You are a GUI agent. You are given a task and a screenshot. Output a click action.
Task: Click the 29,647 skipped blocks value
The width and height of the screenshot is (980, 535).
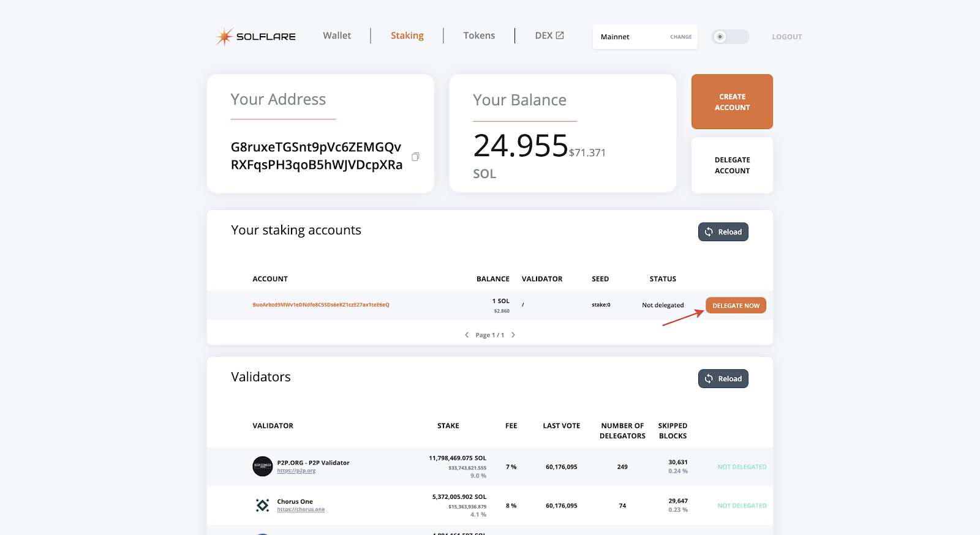[678, 501]
